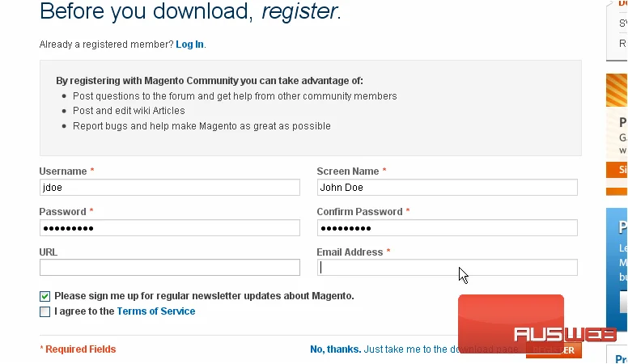Image resolution: width=628 pixels, height=364 pixels.
Task: Click the white button in blue banner
Action: (x=624, y=302)
